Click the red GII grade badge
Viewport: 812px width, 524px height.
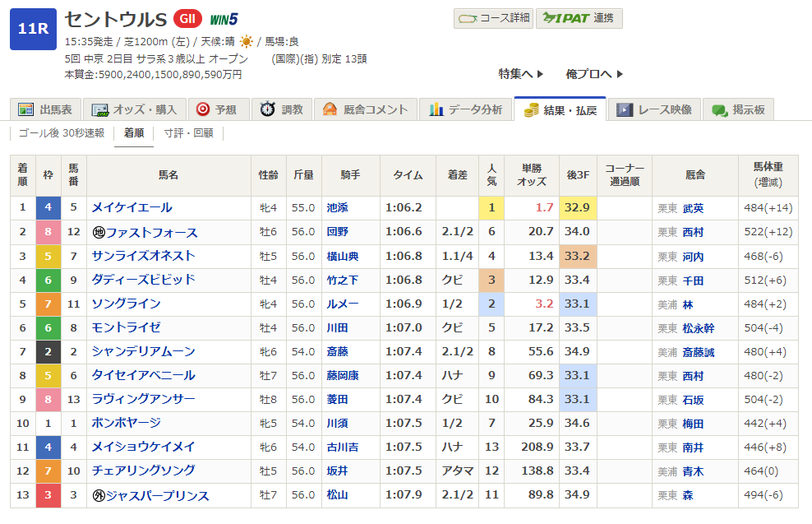click(187, 18)
